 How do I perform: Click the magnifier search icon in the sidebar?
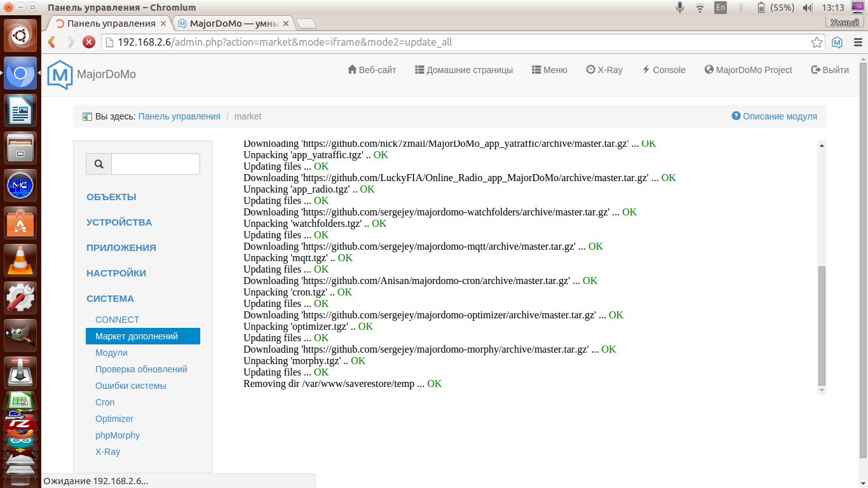point(98,164)
